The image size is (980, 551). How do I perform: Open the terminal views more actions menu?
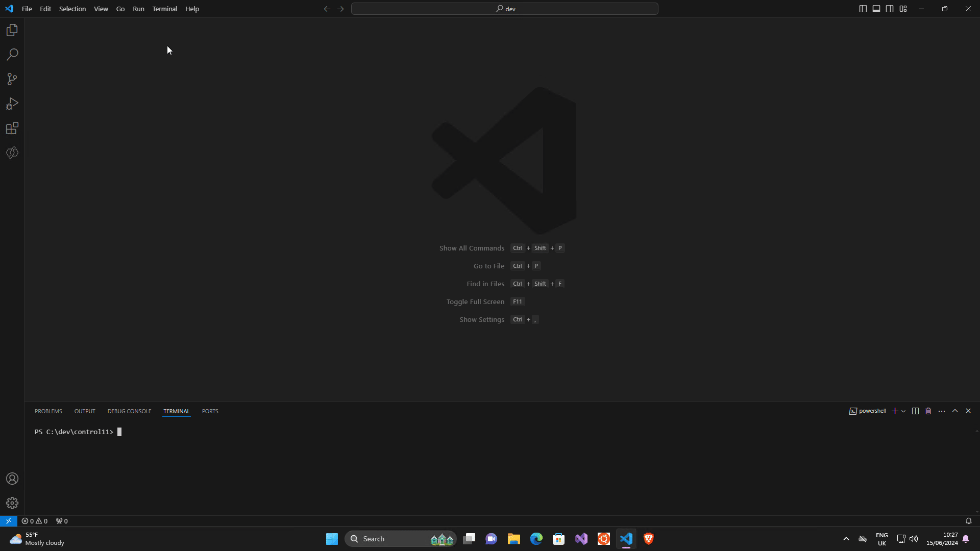pos(941,411)
